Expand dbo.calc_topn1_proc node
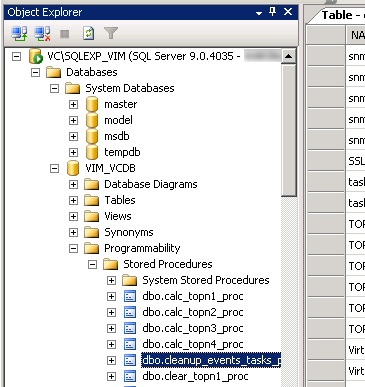 (x=111, y=296)
